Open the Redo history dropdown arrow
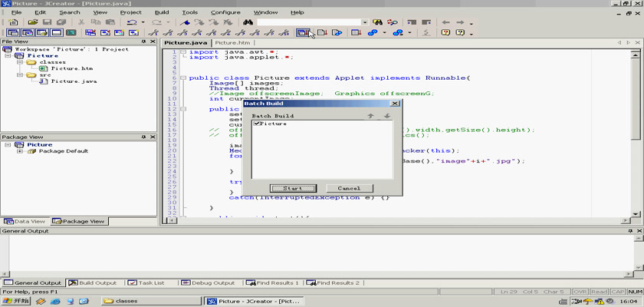Screen dimensions: 644x307 168,22
